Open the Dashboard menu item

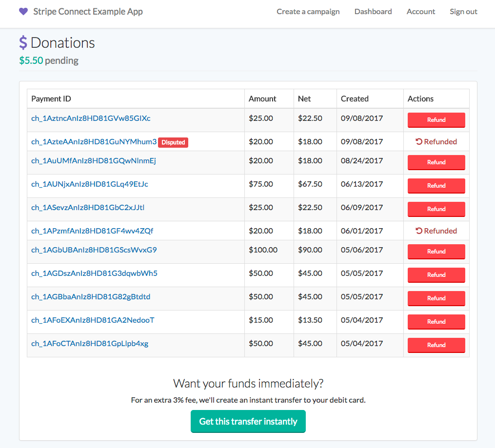[373, 11]
